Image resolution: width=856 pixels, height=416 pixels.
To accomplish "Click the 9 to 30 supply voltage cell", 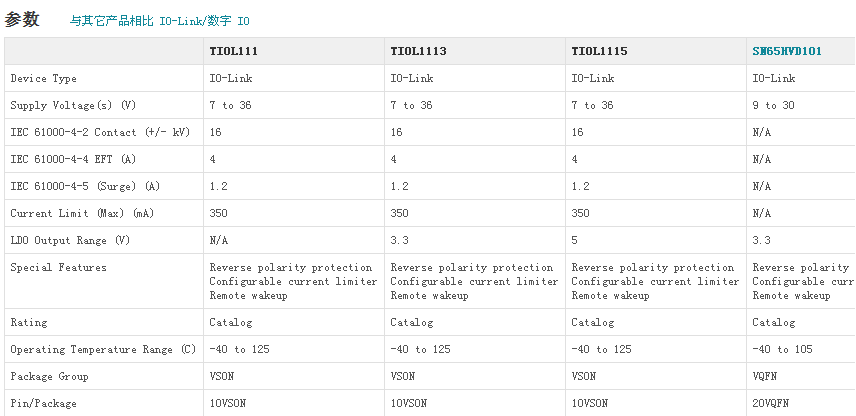I will click(x=773, y=105).
